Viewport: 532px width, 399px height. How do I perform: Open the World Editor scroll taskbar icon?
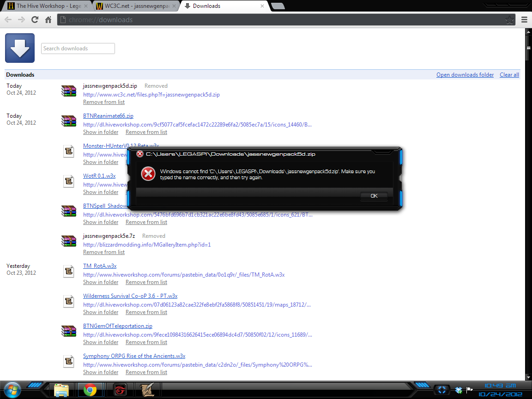tap(147, 390)
